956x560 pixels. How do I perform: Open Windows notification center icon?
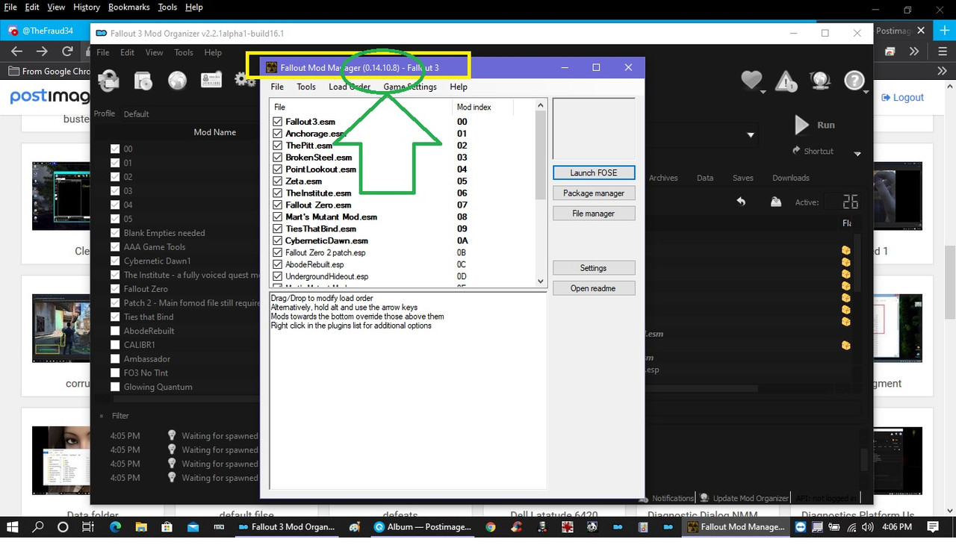(x=933, y=526)
